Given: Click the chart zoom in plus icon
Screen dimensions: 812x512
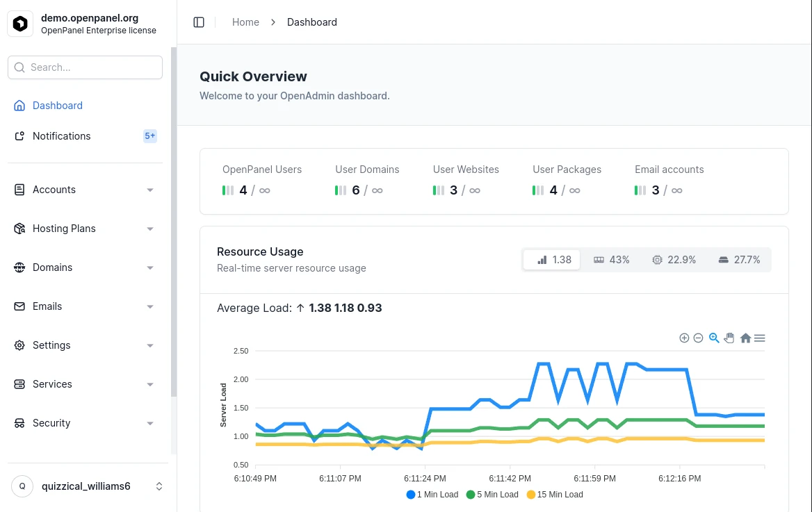Looking at the screenshot, I should [684, 338].
